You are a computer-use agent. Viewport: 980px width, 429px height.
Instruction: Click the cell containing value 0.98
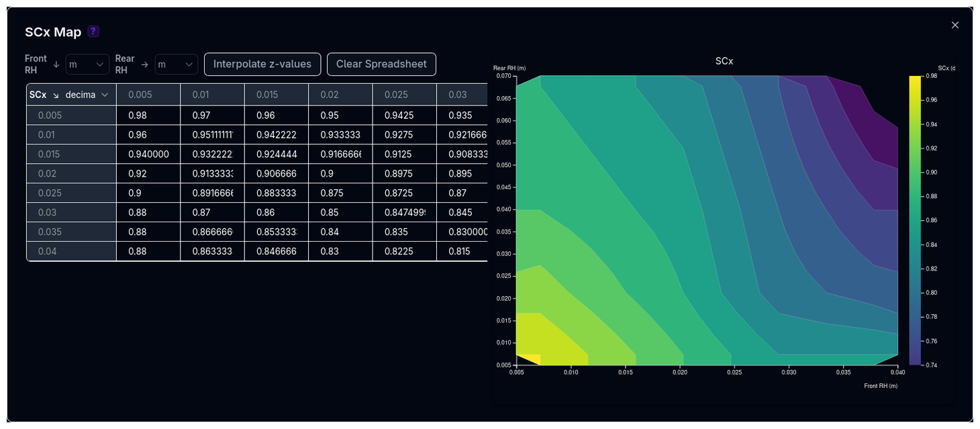148,115
